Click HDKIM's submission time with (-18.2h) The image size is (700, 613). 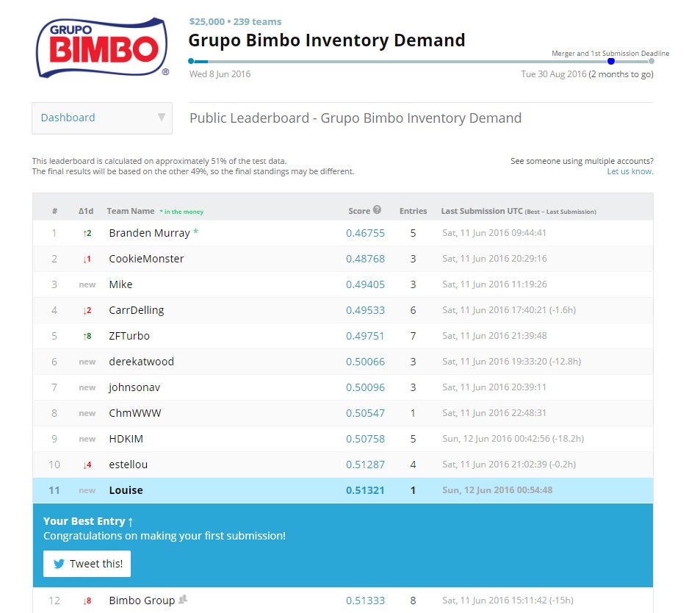tap(513, 439)
